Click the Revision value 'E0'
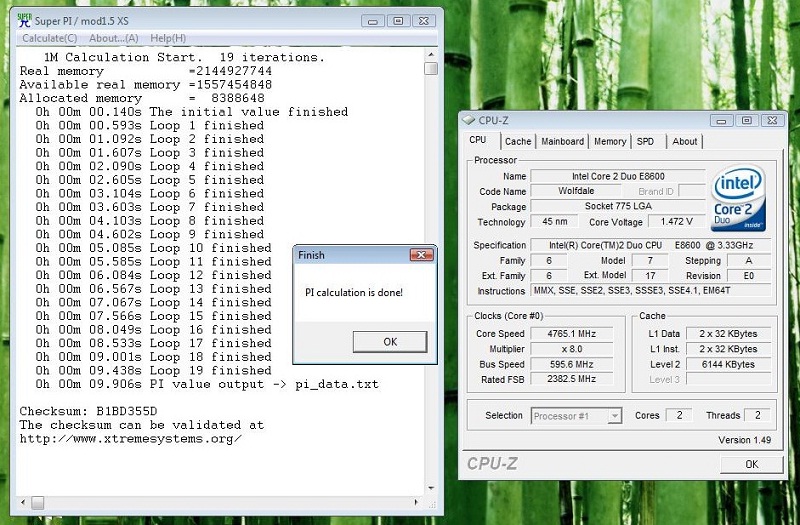 749,276
